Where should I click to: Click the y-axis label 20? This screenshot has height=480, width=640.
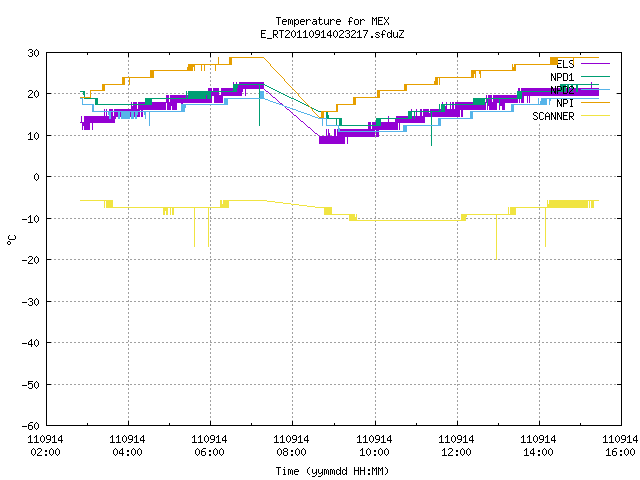[33, 94]
